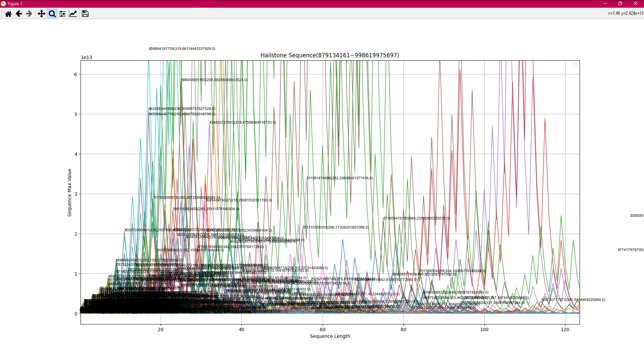
Task: Click the annotation starting with '645988446719(210'
Action: (x=182, y=114)
